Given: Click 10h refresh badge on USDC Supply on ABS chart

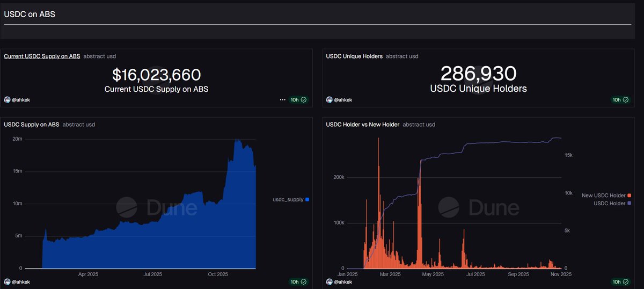Looking at the screenshot, I should (298, 281).
